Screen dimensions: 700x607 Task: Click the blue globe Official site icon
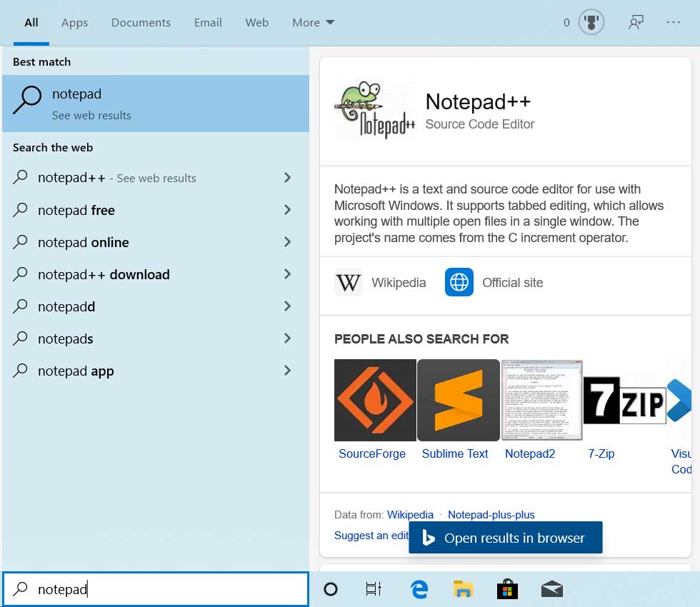coord(459,282)
